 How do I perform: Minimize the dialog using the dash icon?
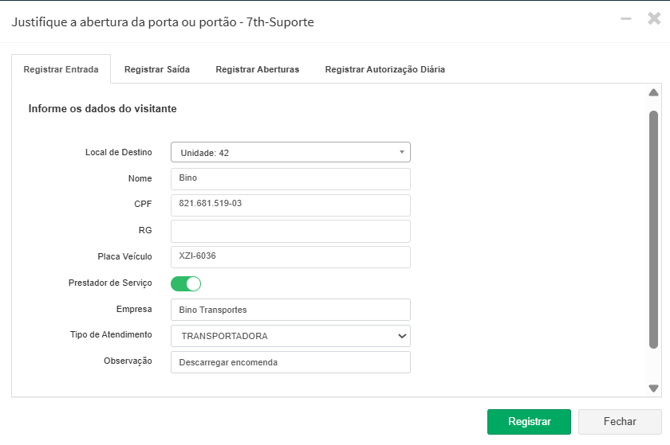point(626,18)
